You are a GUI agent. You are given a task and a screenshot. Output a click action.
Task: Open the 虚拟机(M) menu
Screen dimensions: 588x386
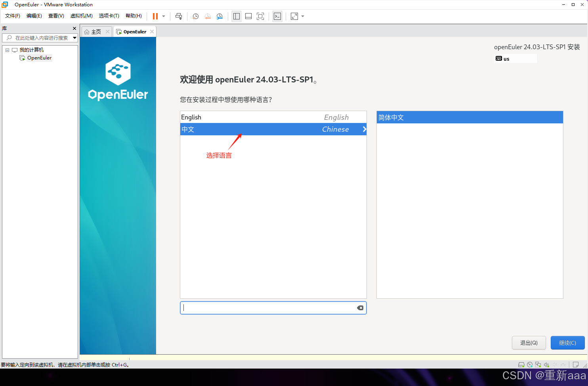pyautogui.click(x=81, y=16)
